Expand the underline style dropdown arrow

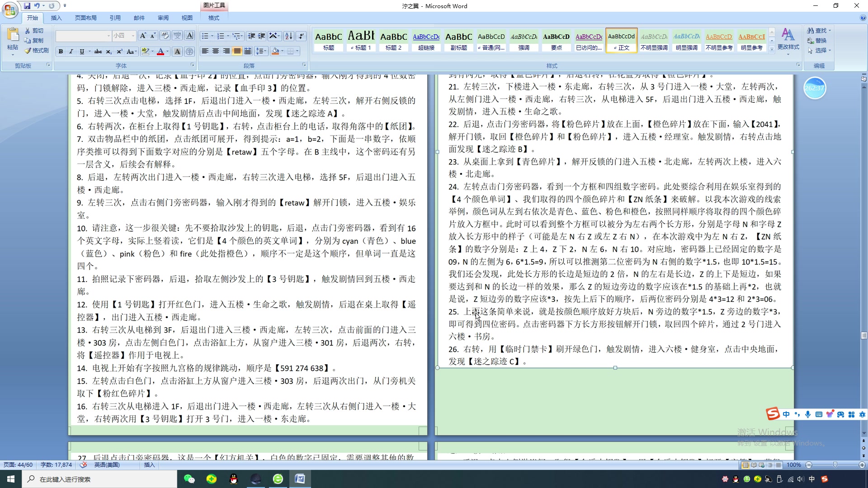pyautogui.click(x=90, y=52)
